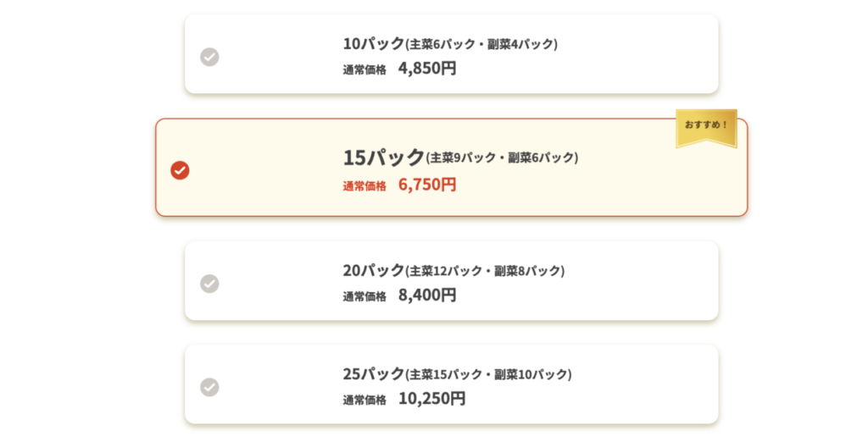Click the 10パック plan title
The image size is (868, 442).
coord(374,43)
